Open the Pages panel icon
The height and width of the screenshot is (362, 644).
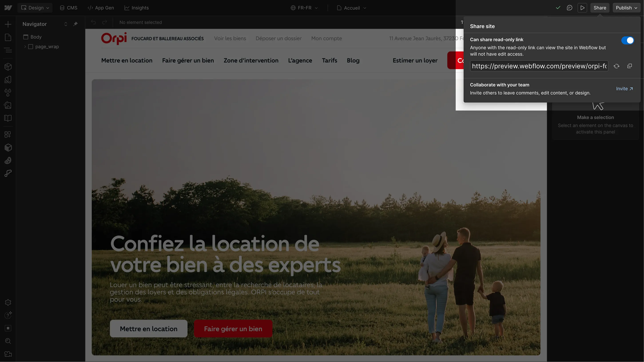point(8,37)
